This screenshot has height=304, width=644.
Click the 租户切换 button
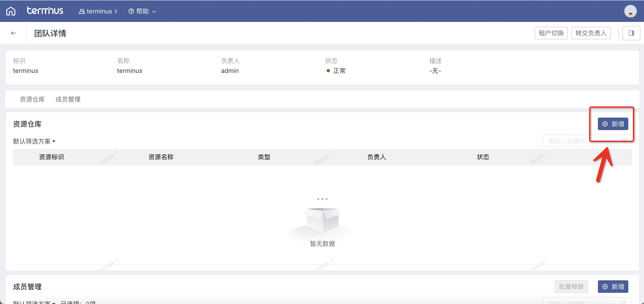coord(551,33)
